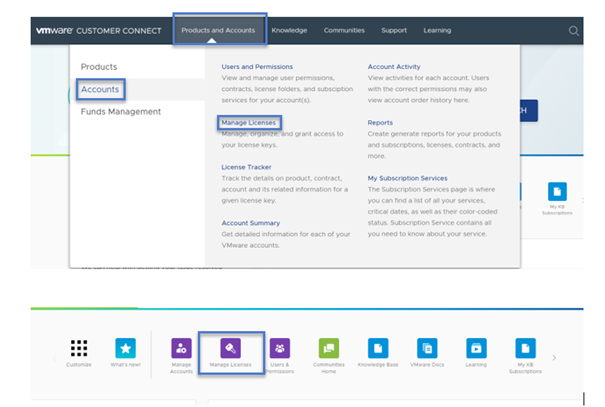Click right chevron of bottom shortcut carousel
The width and height of the screenshot is (605, 407).
[x=554, y=358]
